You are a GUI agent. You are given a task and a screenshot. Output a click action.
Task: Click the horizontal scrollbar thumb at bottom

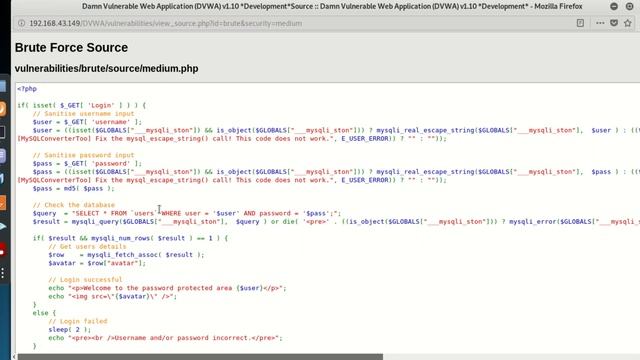pos(200,357)
